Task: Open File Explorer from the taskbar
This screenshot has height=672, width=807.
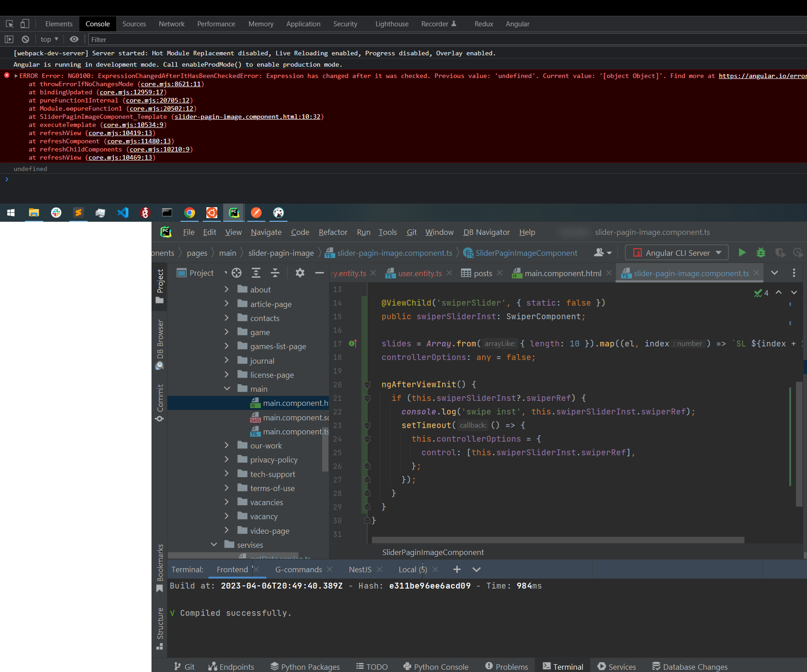Action: (x=34, y=213)
